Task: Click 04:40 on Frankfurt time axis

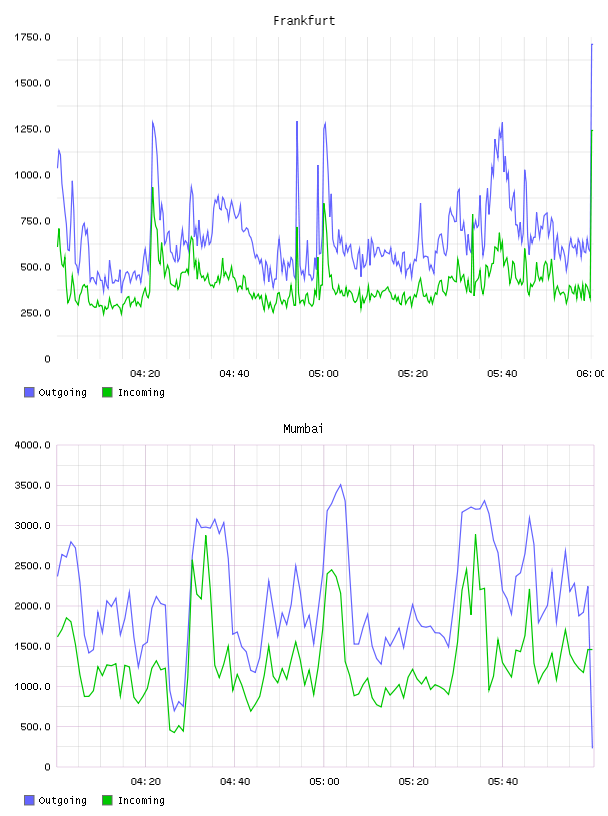Action: (x=234, y=374)
